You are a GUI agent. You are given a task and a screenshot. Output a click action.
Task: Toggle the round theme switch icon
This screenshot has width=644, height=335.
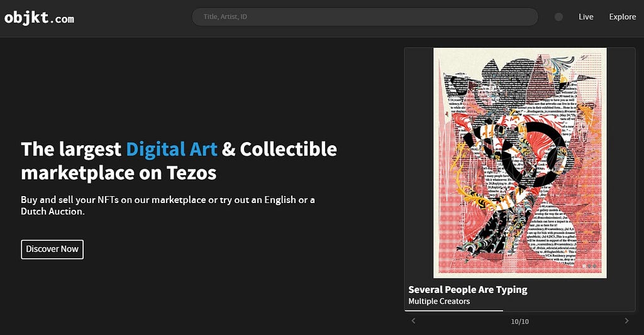(x=558, y=17)
